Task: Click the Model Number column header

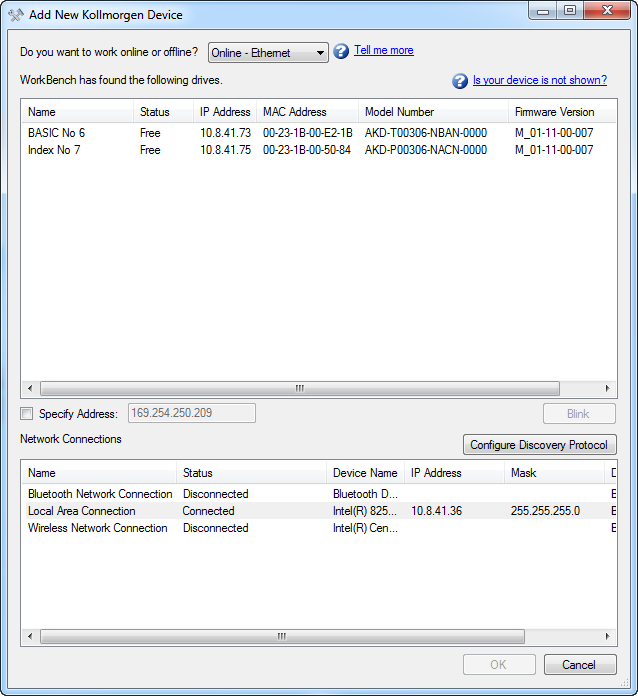Action: pos(433,112)
